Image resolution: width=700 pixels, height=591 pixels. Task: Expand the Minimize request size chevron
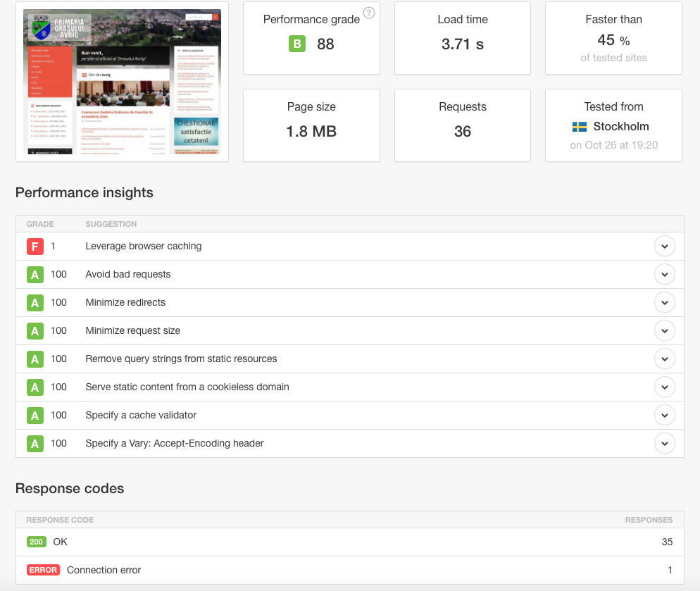664,331
